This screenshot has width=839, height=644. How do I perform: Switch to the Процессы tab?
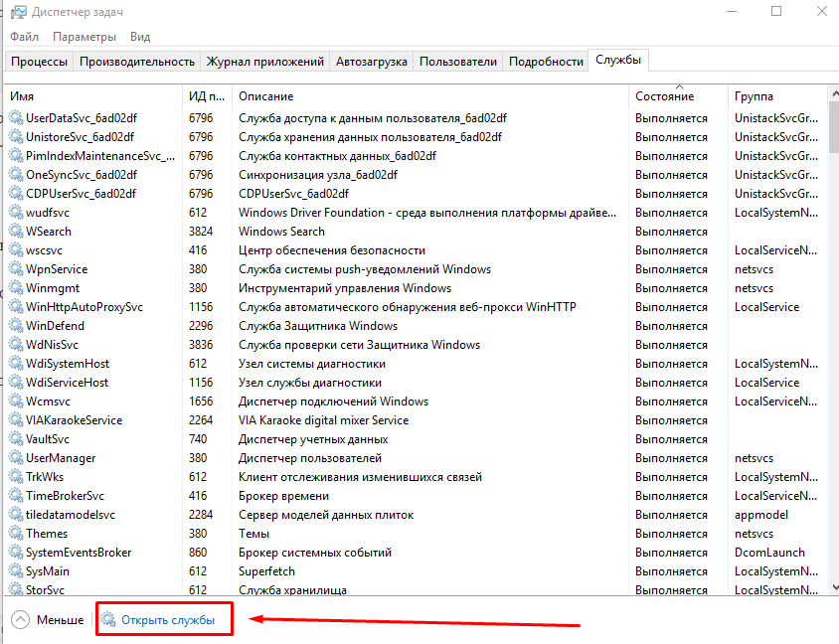(x=39, y=62)
